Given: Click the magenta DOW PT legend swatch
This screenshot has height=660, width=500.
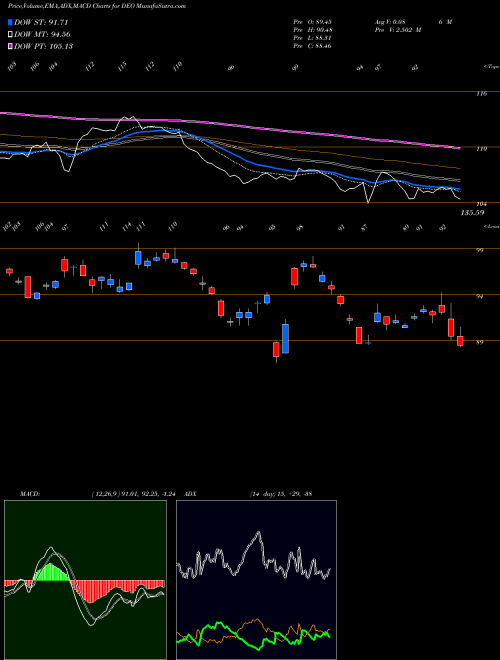Looking at the screenshot, I should pyautogui.click(x=11, y=46).
